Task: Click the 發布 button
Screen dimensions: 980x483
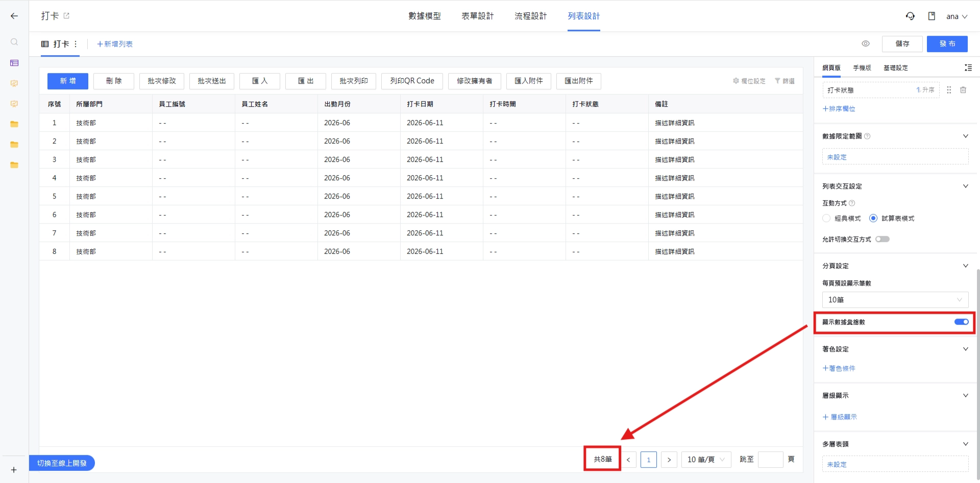Action: pos(947,44)
